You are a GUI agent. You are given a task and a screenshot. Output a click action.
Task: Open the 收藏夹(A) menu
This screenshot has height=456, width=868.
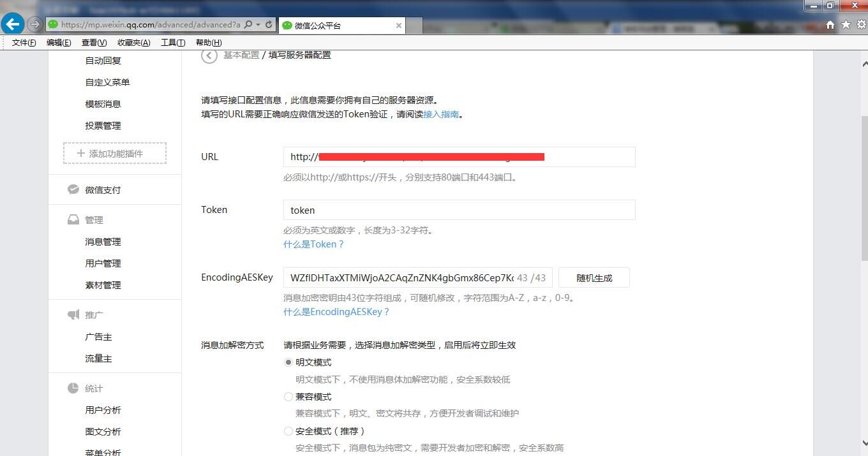(133, 43)
